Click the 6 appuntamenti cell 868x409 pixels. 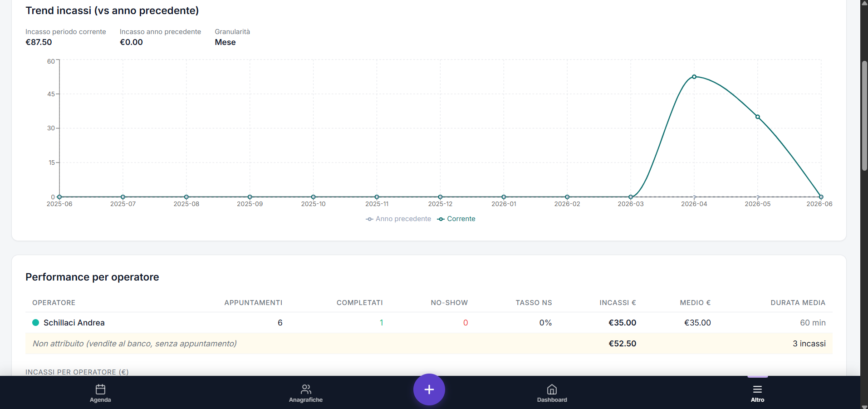[280, 323]
